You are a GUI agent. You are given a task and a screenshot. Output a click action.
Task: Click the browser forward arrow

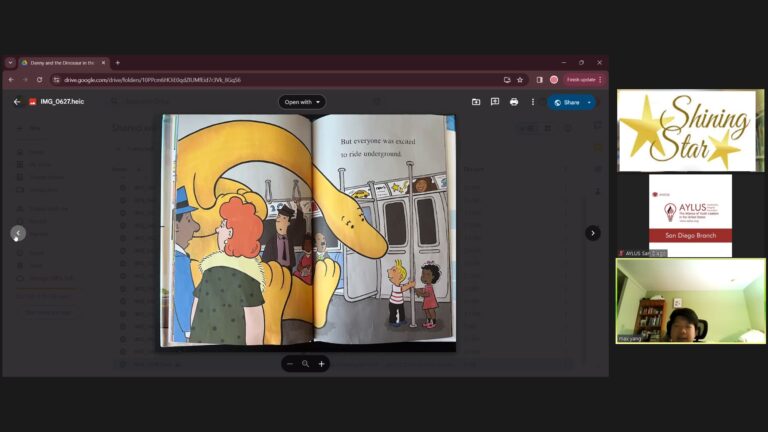tap(25, 80)
